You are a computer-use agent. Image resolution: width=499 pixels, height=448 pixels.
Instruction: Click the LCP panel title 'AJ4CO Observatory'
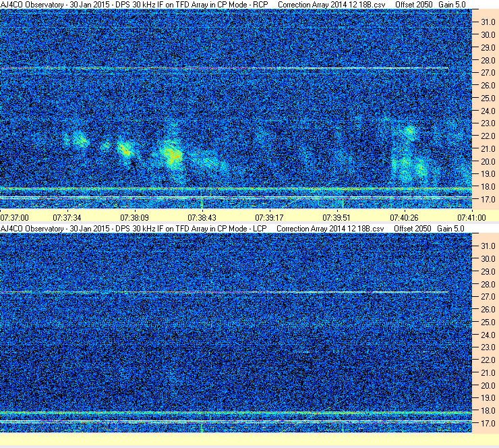32,229
